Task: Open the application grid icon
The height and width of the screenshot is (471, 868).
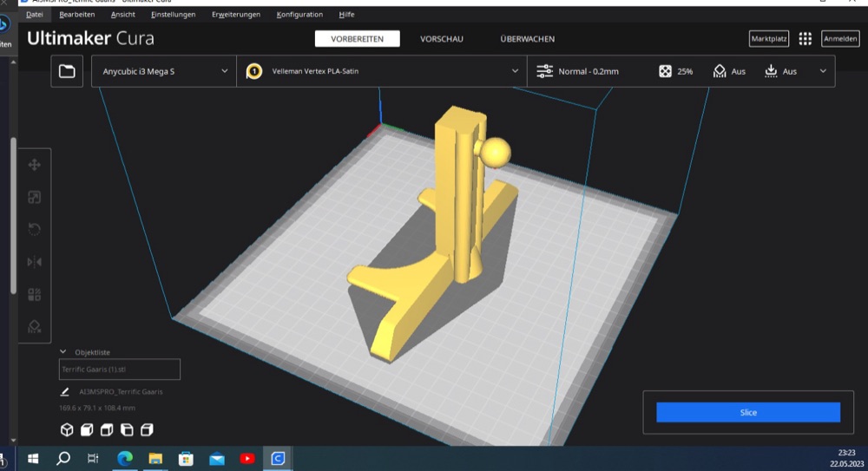Action: point(805,39)
